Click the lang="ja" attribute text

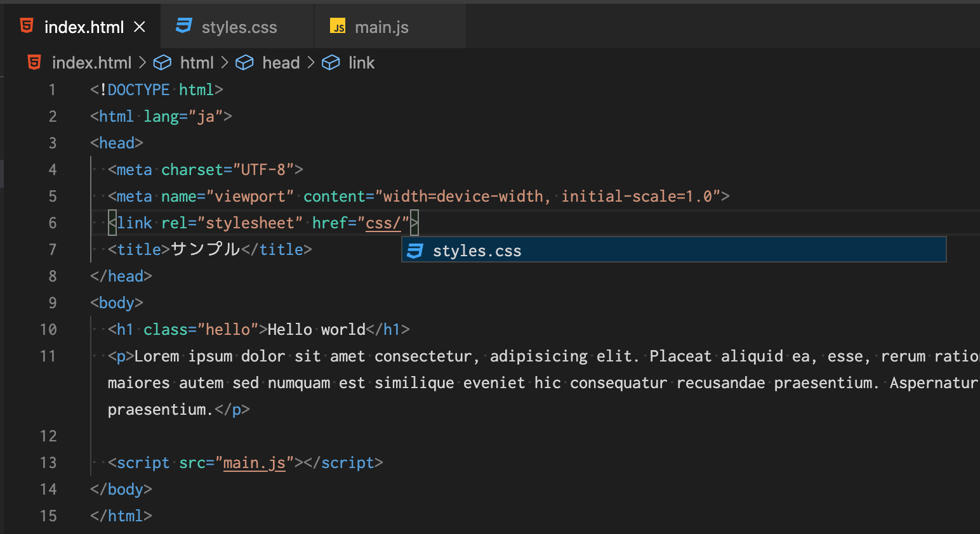183,117
